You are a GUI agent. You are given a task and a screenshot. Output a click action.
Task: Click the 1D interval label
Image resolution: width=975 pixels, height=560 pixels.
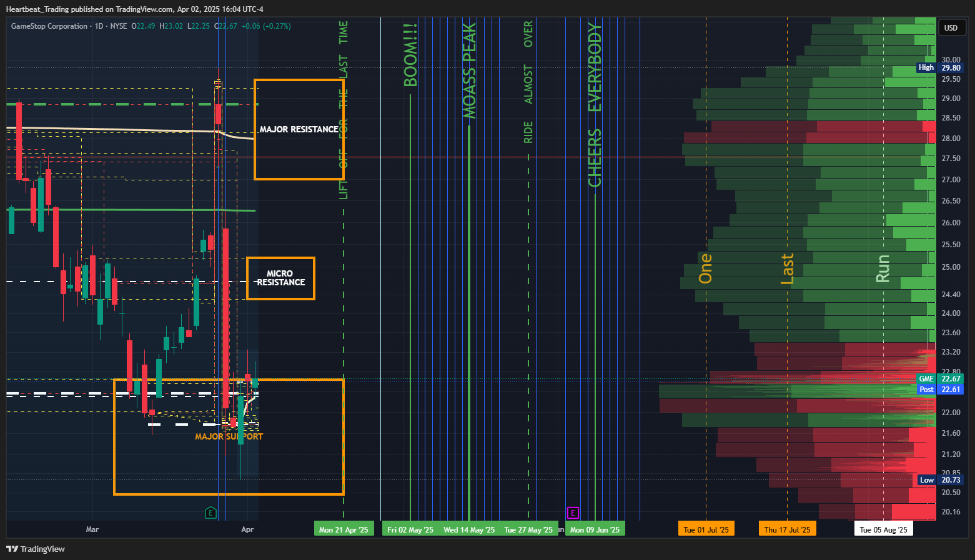pos(99,26)
